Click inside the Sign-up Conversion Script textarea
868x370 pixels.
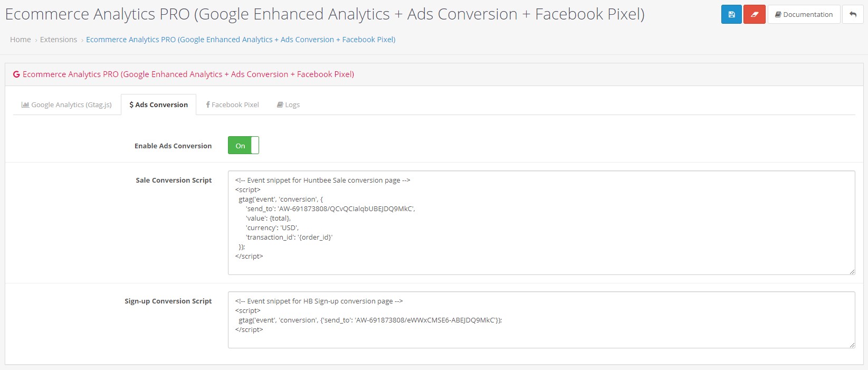tap(541, 320)
